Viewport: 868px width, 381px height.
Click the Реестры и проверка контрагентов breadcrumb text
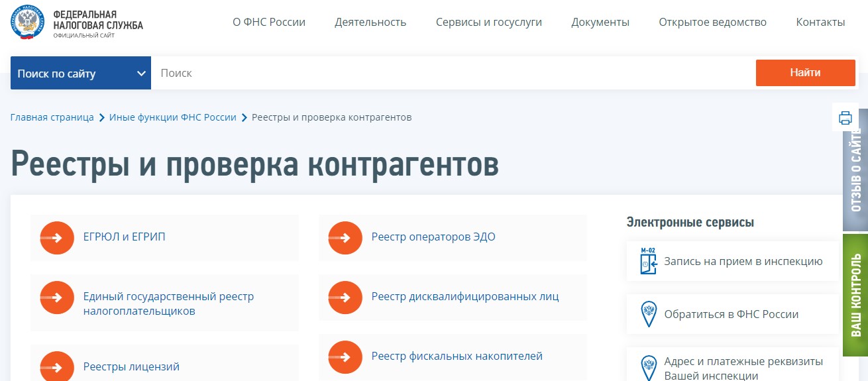click(x=332, y=117)
